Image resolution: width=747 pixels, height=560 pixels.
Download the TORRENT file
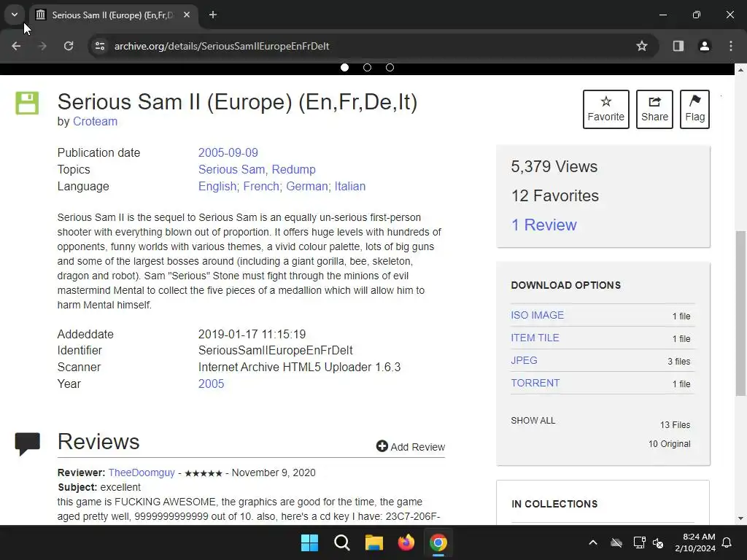[535, 383]
